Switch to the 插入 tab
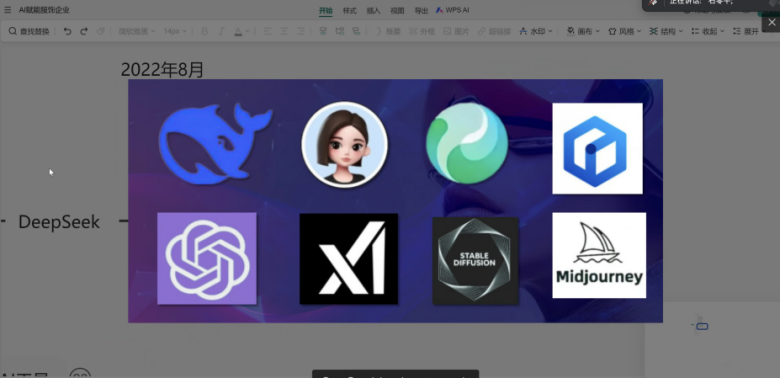 pyautogui.click(x=373, y=10)
